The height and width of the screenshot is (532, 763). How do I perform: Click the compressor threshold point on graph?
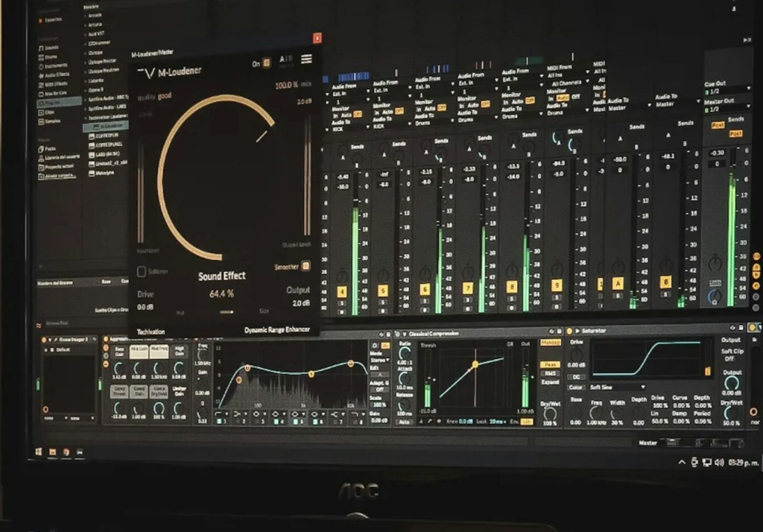tap(475, 364)
